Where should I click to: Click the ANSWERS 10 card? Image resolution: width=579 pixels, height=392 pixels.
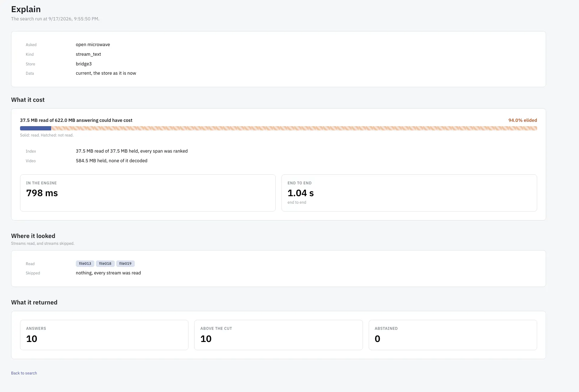(104, 335)
